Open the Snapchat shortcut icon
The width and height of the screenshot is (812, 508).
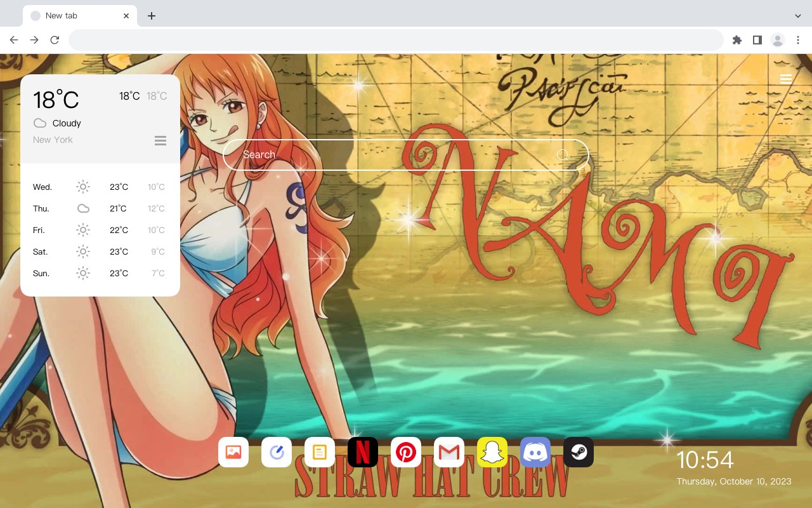click(492, 452)
